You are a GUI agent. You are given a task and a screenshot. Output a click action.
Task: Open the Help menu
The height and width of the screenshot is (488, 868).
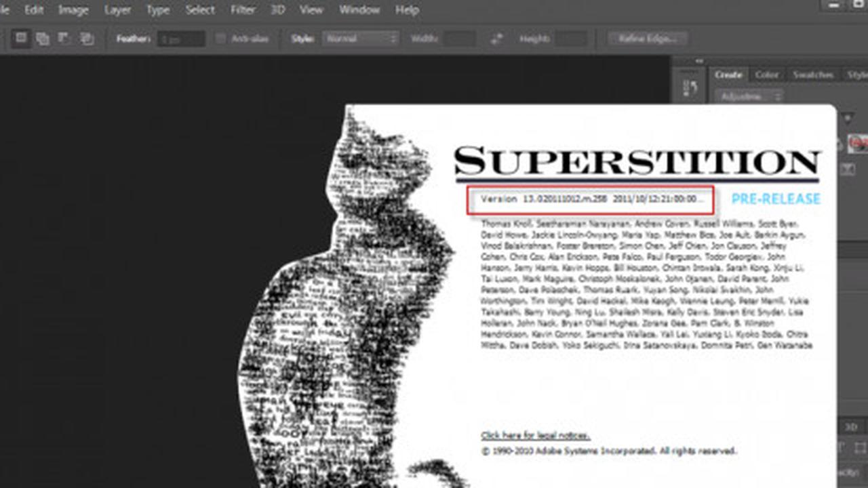tap(407, 10)
